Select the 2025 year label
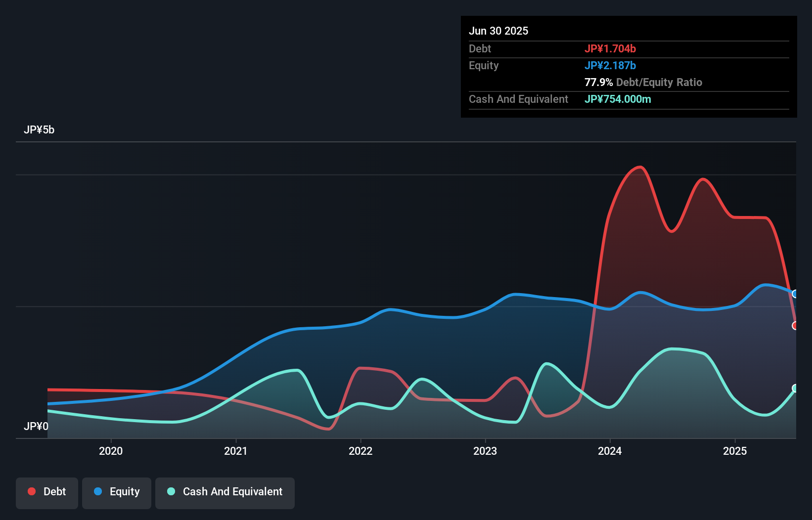The image size is (812, 520). pos(735,451)
